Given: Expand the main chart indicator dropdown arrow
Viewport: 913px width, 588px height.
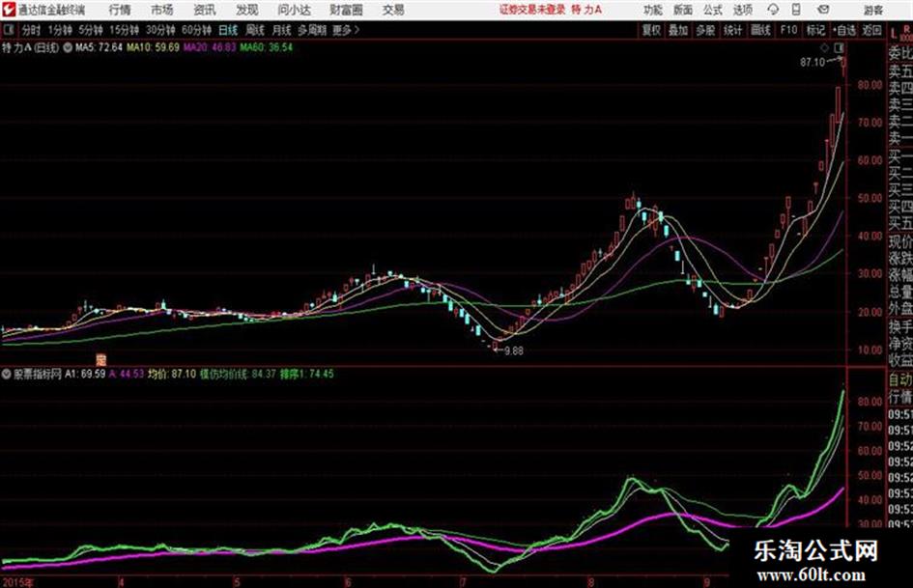Looking at the screenshot, I should pos(68,47).
